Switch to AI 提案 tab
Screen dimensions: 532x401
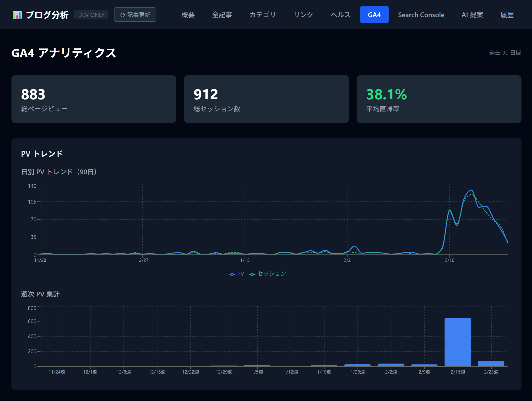click(472, 15)
